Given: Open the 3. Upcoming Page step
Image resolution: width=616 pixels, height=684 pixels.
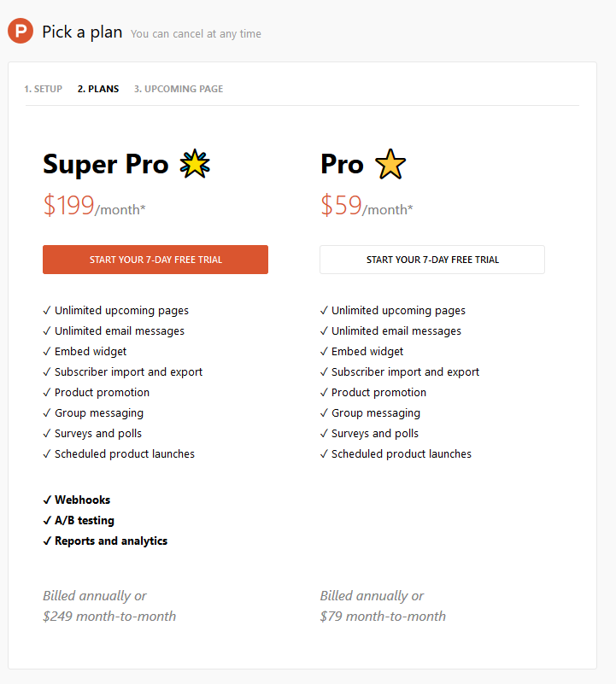Looking at the screenshot, I should click(x=178, y=89).
